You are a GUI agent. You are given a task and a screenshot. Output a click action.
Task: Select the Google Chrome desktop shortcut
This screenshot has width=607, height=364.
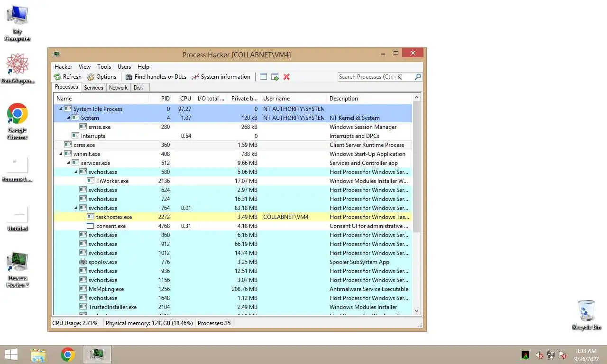(18, 121)
